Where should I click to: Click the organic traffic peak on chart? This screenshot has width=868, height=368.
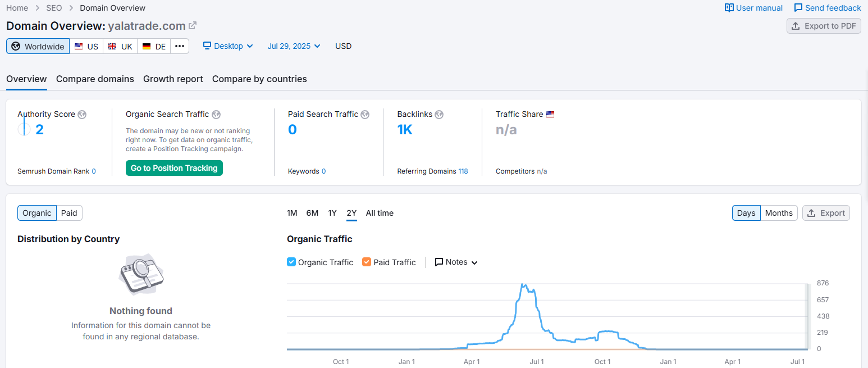coord(522,284)
